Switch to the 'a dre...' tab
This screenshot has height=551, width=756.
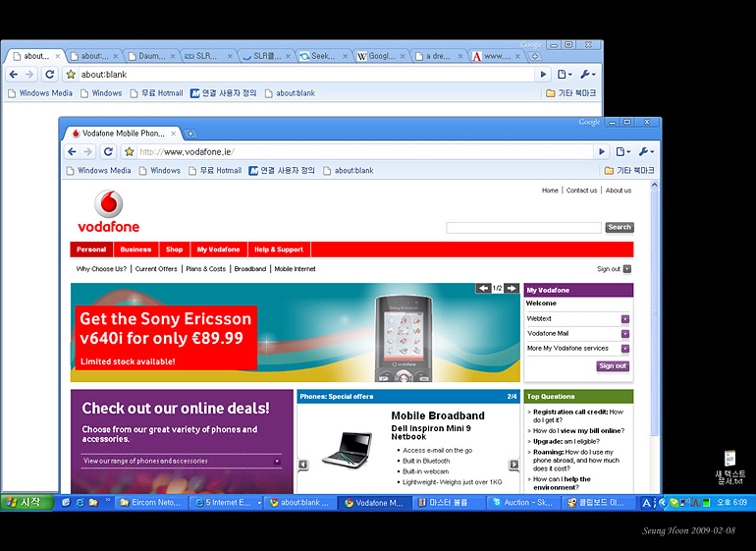click(438, 56)
